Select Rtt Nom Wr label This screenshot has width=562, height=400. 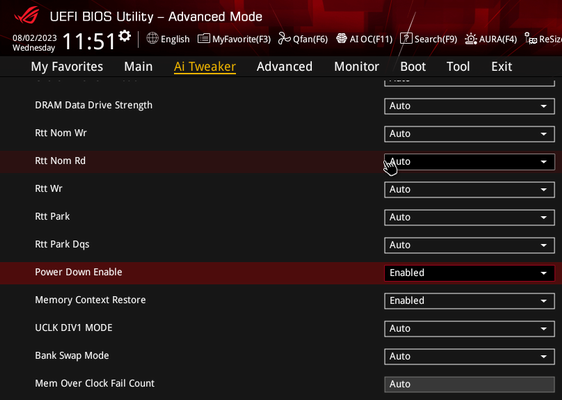(x=61, y=133)
